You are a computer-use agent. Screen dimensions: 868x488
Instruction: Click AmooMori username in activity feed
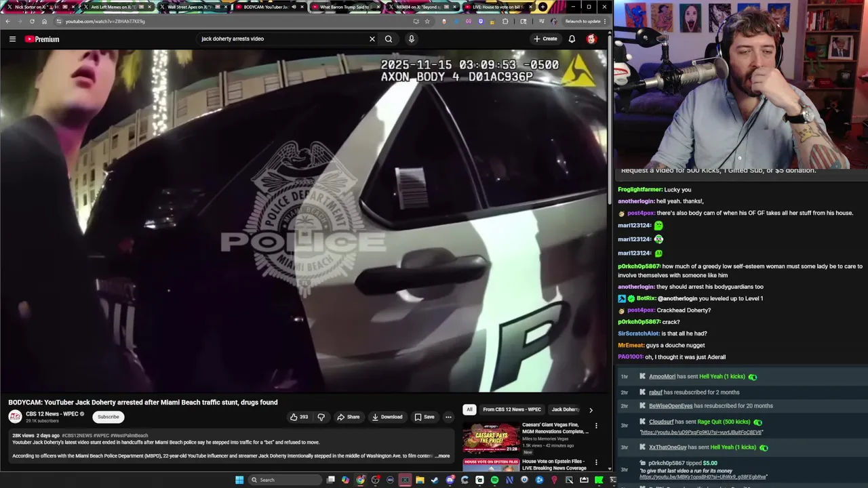662,377
